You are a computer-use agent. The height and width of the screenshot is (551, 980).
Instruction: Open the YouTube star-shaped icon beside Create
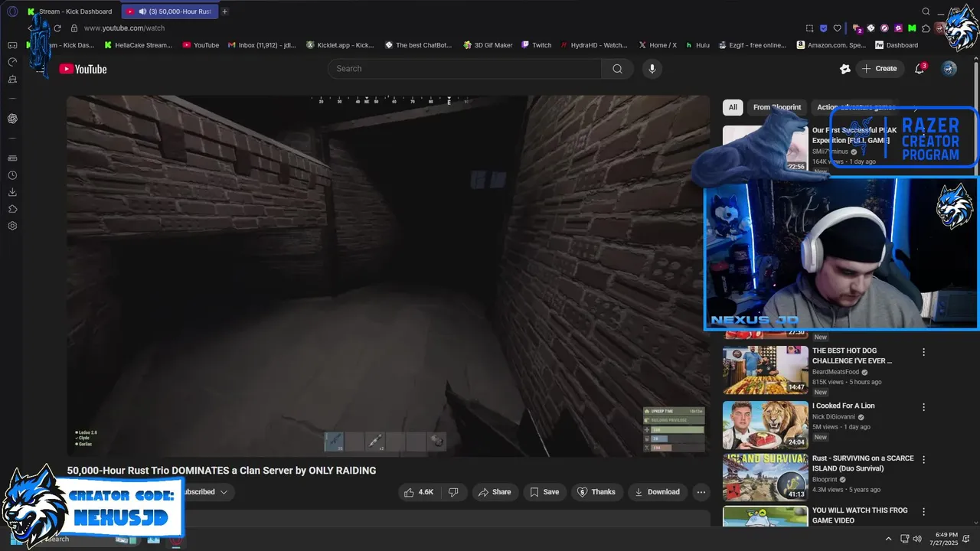click(844, 69)
